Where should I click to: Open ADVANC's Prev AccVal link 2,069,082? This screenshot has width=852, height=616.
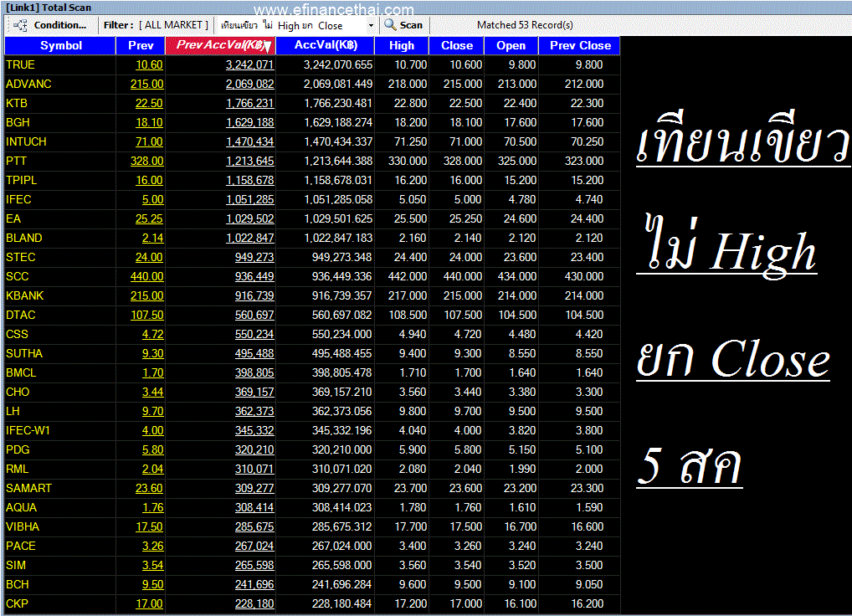[250, 85]
